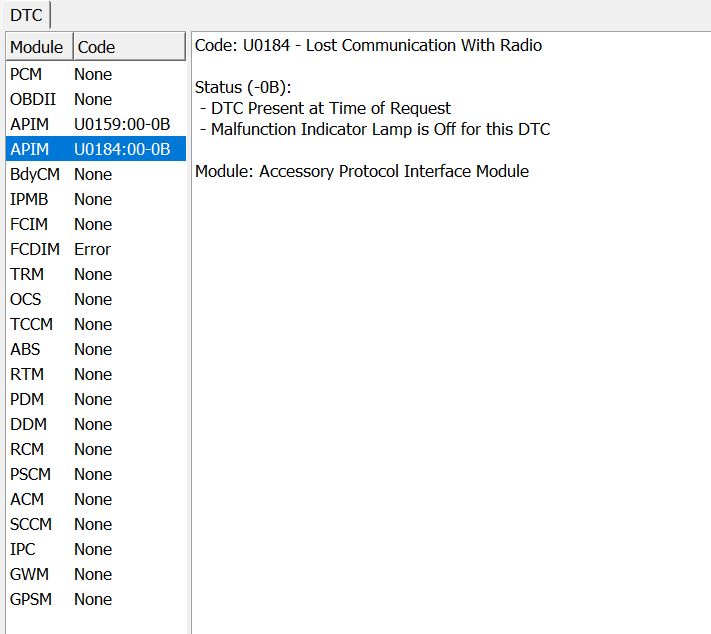Select the OCS module row

(96, 299)
